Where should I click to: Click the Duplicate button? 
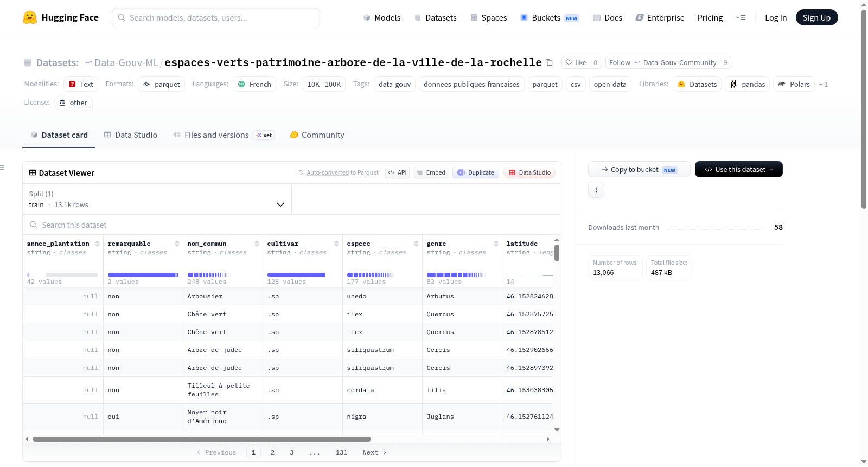(x=476, y=172)
